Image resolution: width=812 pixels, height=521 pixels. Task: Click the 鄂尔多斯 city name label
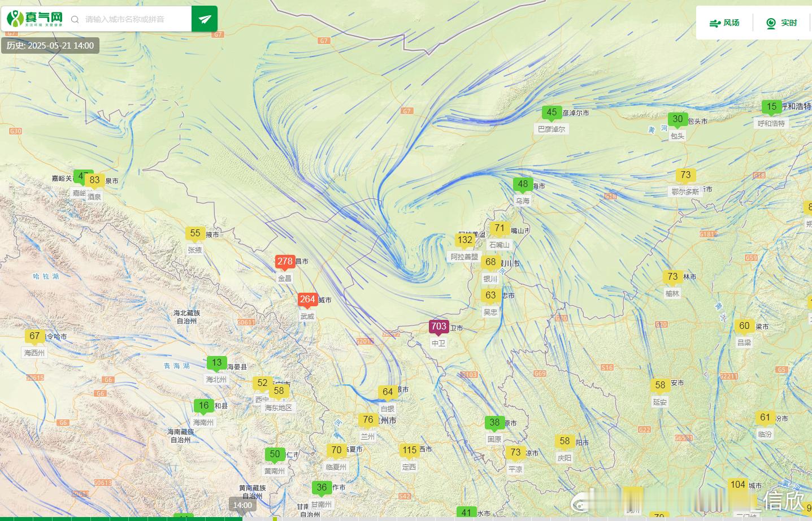[x=685, y=192]
